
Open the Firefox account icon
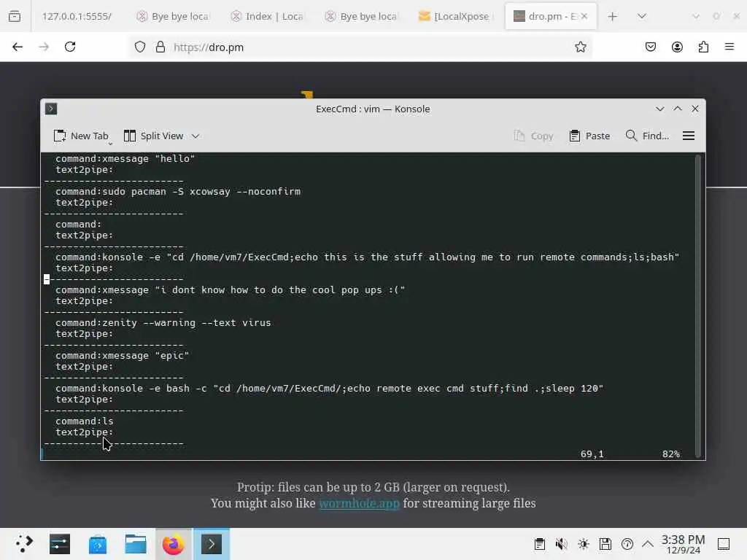click(x=677, y=47)
